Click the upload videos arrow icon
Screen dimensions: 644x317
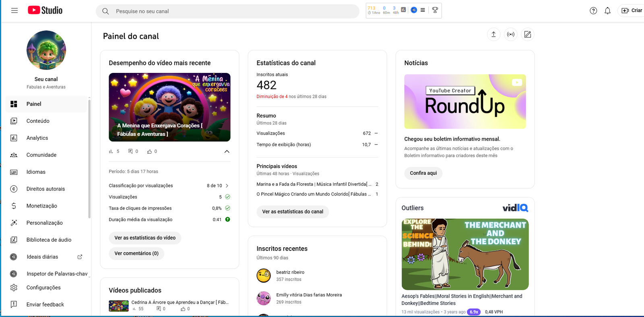(x=493, y=35)
